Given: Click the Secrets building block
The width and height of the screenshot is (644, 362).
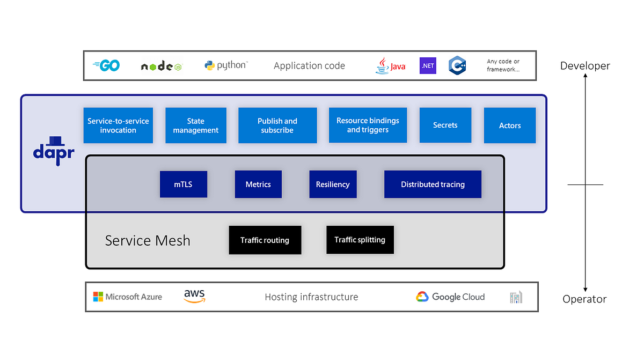Looking at the screenshot, I should [x=445, y=125].
